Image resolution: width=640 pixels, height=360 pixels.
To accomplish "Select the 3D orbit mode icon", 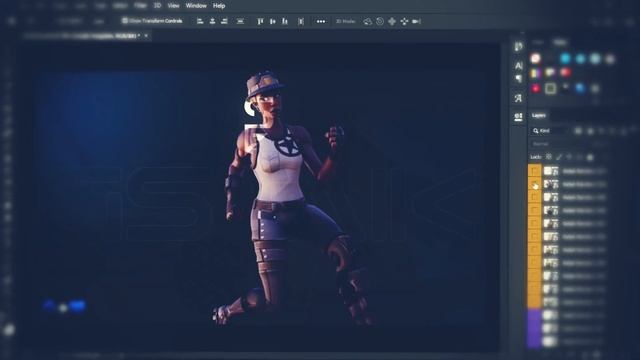I will pyautogui.click(x=367, y=21).
